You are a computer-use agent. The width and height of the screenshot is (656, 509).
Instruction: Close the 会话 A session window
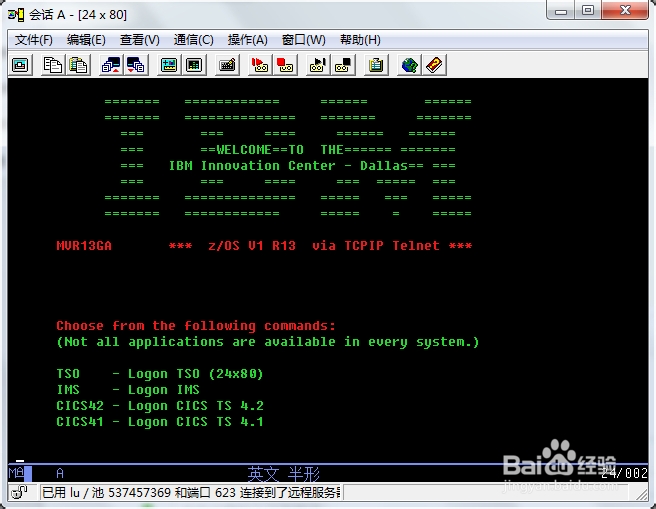coord(625,10)
